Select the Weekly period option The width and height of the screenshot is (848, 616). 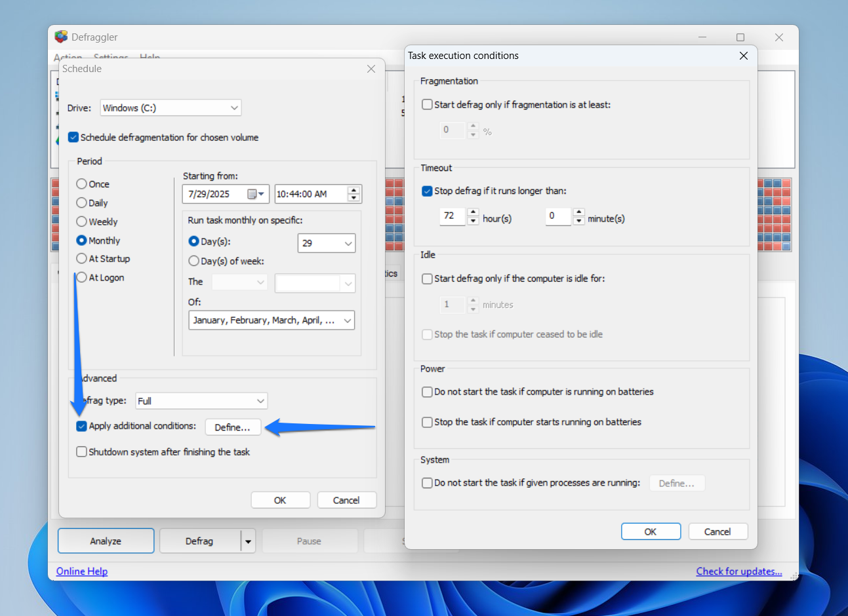click(x=81, y=221)
